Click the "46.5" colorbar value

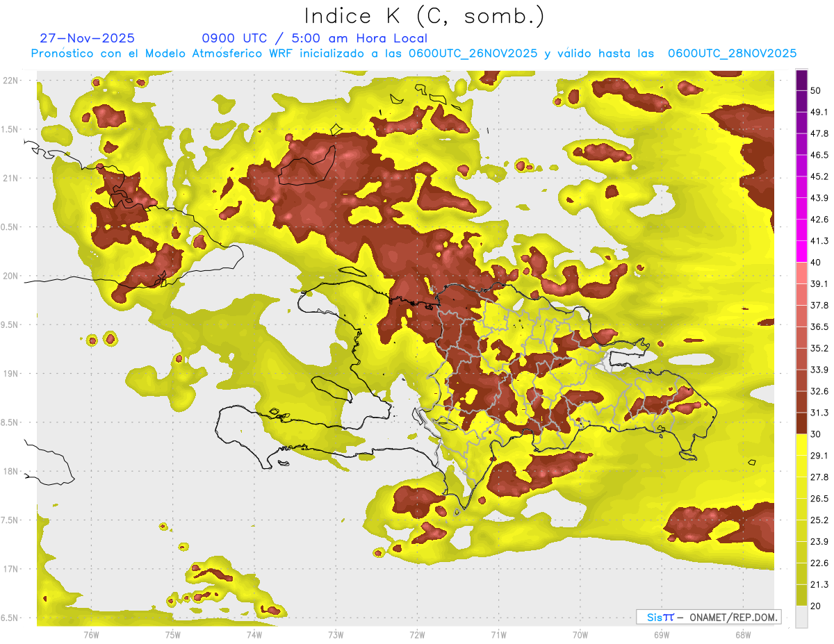[x=819, y=155]
